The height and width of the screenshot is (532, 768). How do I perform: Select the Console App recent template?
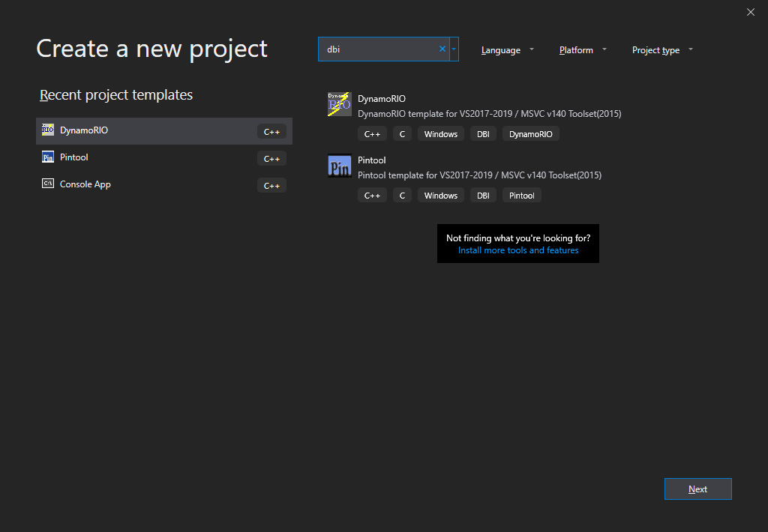pyautogui.click(x=85, y=184)
